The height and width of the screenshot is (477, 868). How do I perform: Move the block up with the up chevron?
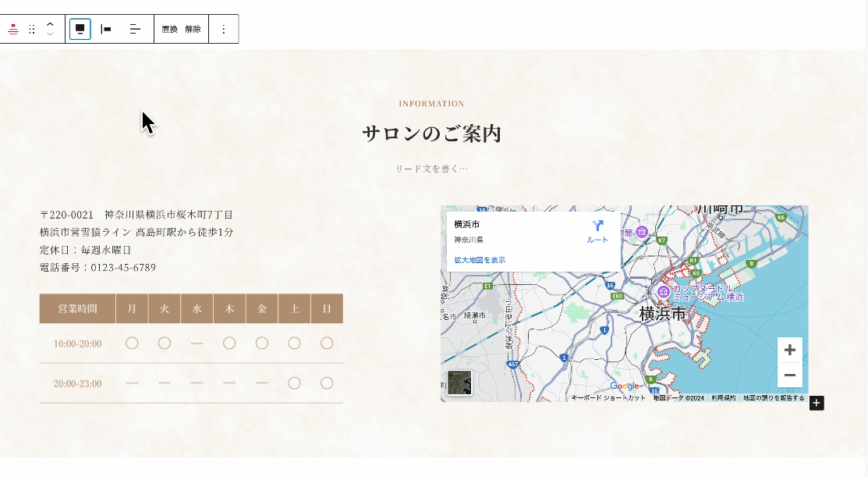[49, 23]
